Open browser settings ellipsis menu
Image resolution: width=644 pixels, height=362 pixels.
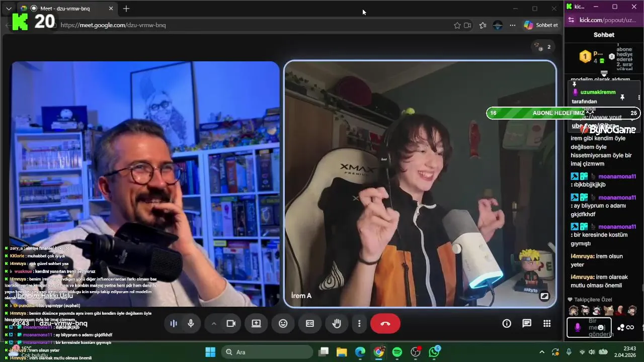(x=512, y=25)
